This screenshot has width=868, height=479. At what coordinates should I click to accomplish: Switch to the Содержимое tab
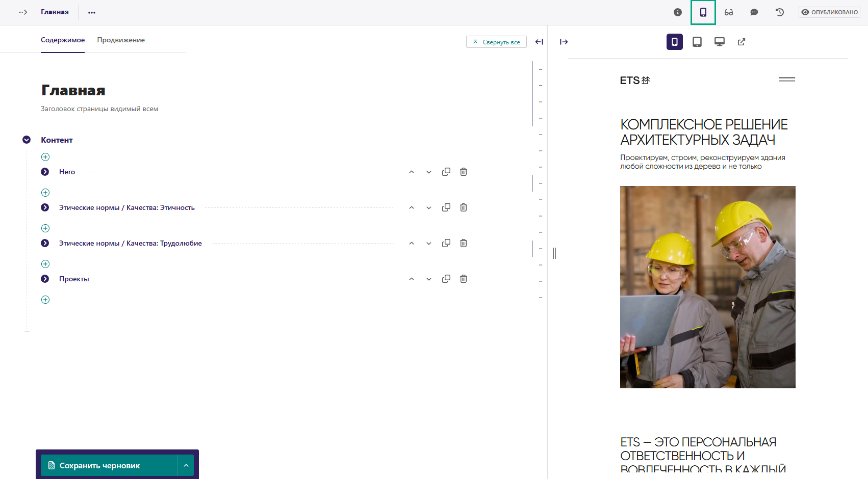click(x=63, y=40)
